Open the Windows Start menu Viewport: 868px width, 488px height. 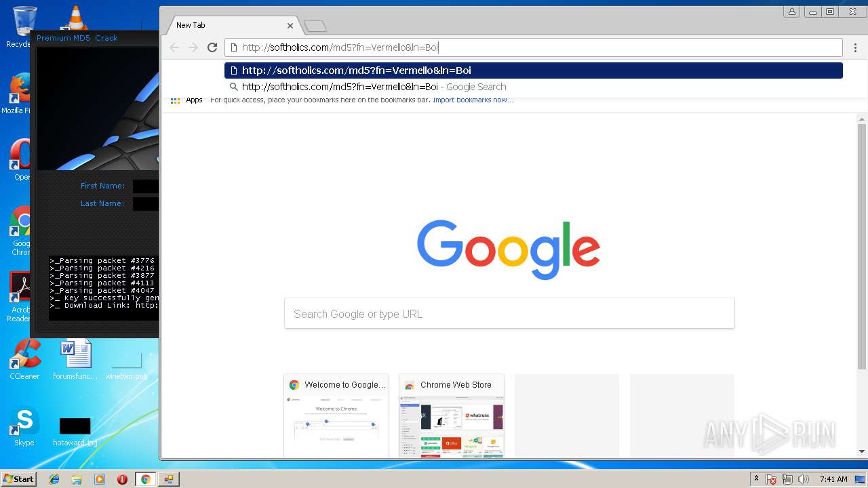click(18, 479)
